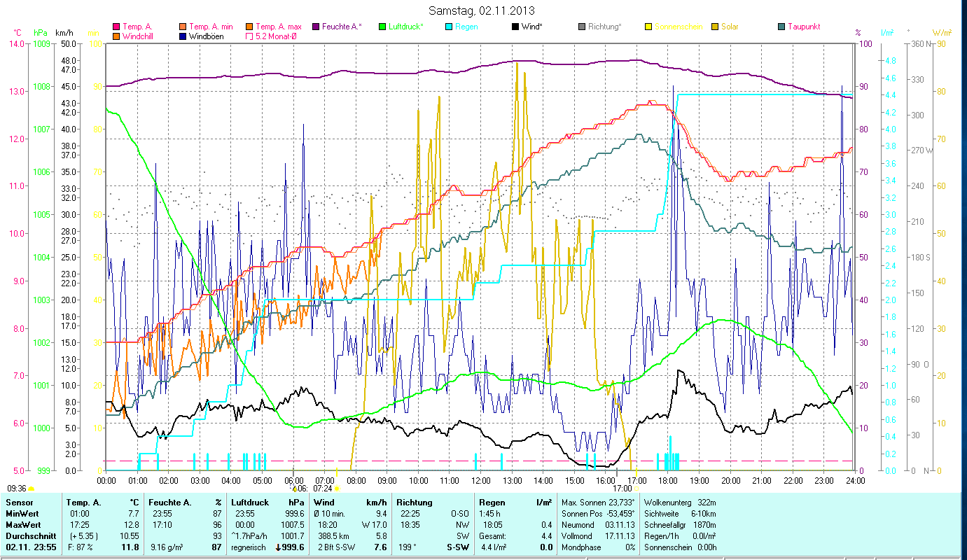967x560 pixels.
Task: Select the current wind speed 7.6
Action: coord(380,547)
